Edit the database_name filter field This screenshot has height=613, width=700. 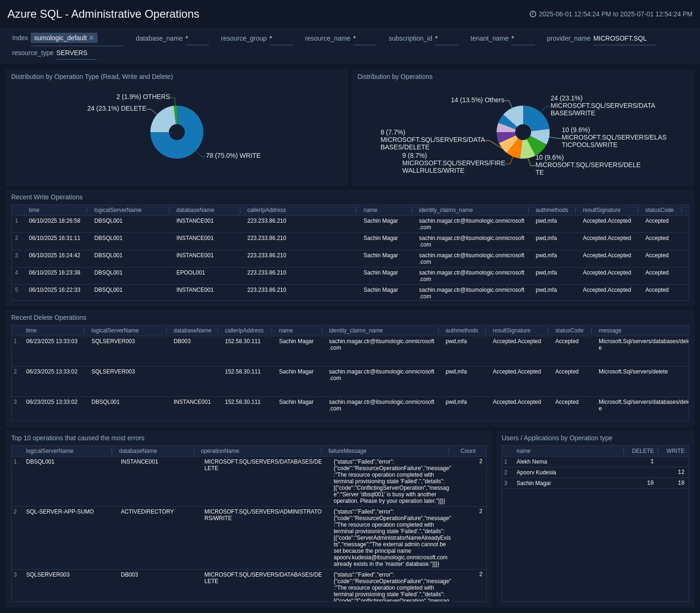pos(197,38)
